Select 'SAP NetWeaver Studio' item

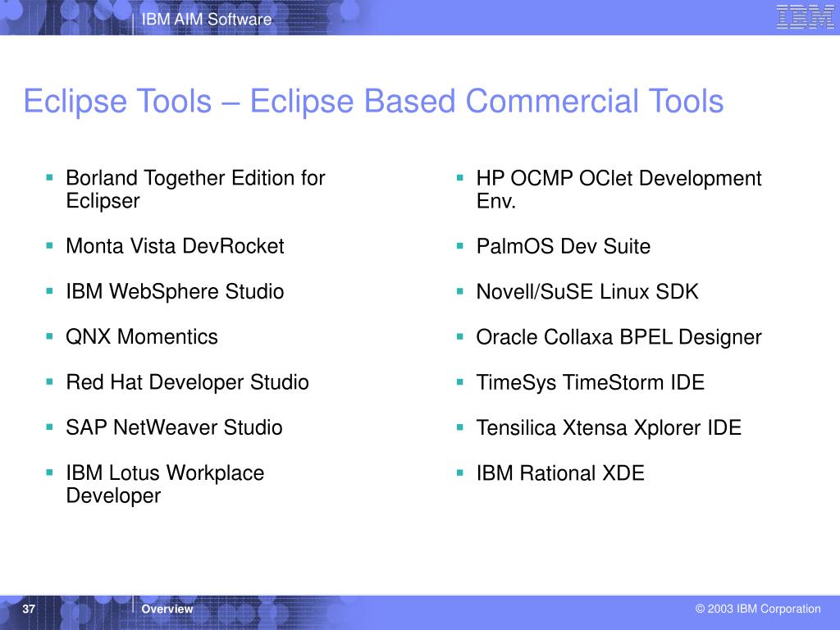174,427
